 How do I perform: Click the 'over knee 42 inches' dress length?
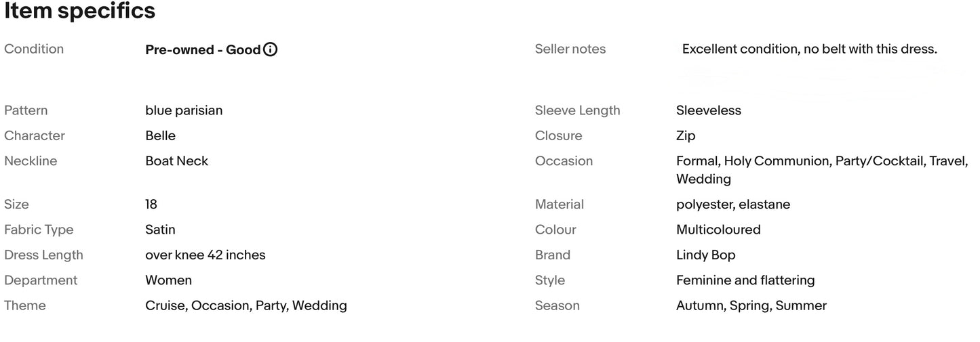coord(205,255)
